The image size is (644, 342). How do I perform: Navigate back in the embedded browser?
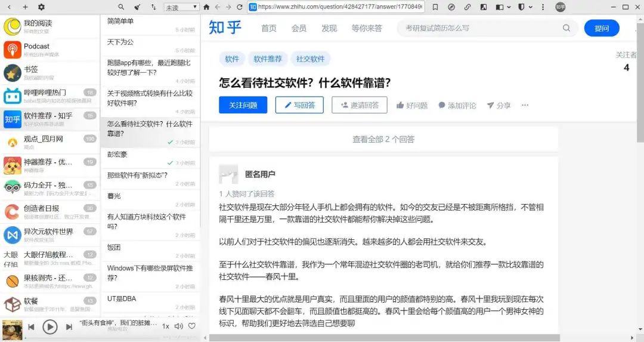[x=218, y=7]
